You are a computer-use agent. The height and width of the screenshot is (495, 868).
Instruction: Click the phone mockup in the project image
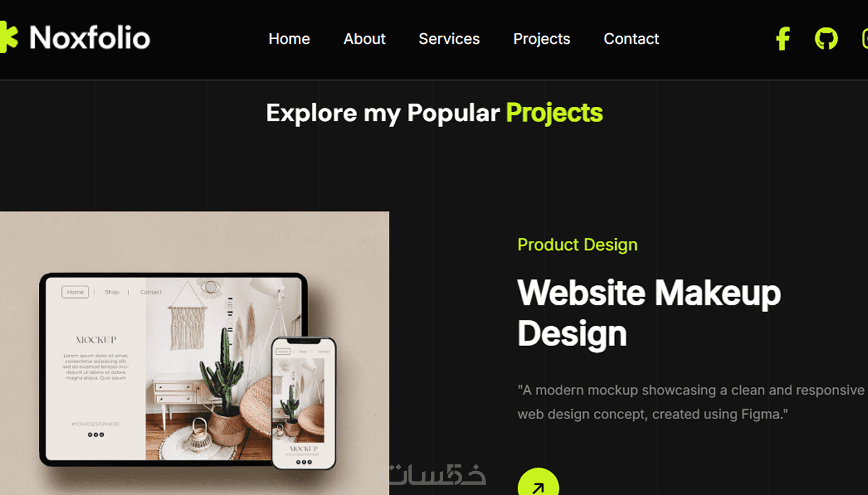coord(304,403)
